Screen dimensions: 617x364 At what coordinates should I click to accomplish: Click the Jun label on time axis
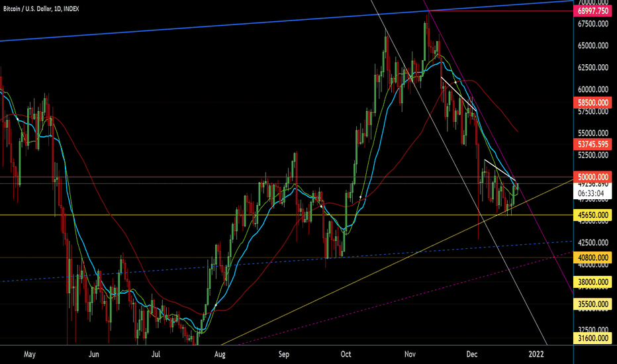(93, 354)
